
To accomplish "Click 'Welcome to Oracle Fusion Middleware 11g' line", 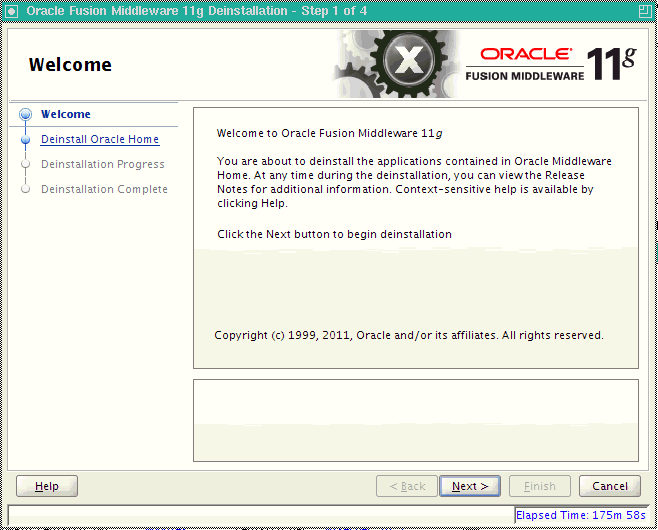I will tap(329, 133).
